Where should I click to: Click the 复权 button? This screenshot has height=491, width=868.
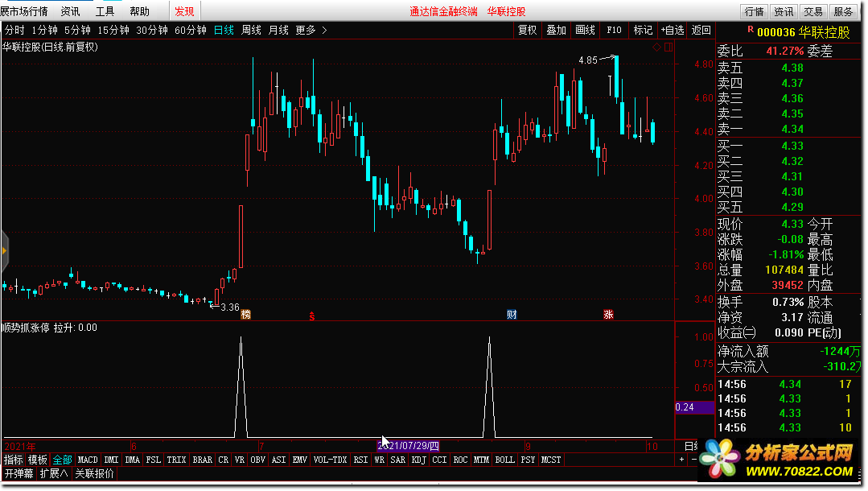click(x=527, y=30)
